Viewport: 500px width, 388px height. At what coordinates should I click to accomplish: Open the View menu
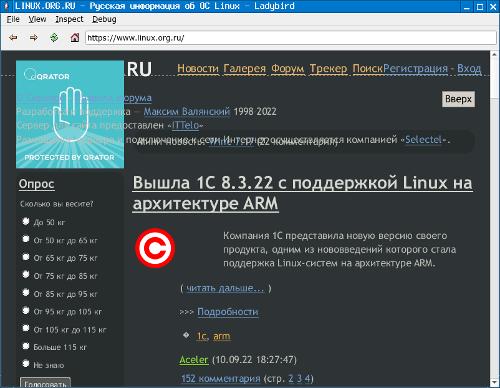(37, 19)
